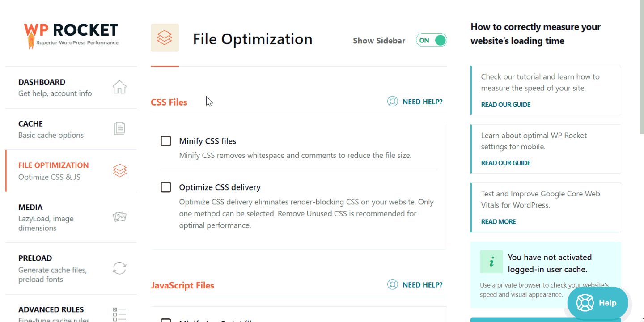This screenshot has height=322, width=644.
Task: Check the Optimize CSS delivery option
Action: (166, 187)
